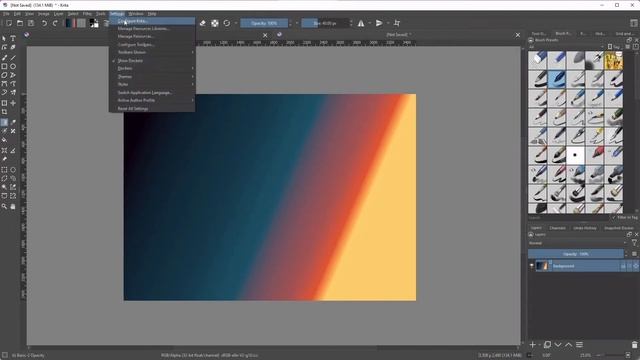
Task: Select the Gradient tool
Action: (4, 122)
